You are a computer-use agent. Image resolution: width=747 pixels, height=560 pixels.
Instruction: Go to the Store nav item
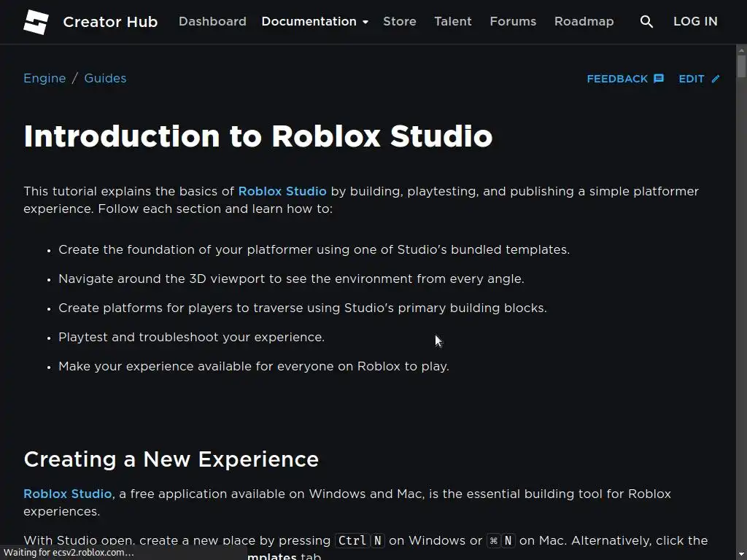pyautogui.click(x=400, y=21)
